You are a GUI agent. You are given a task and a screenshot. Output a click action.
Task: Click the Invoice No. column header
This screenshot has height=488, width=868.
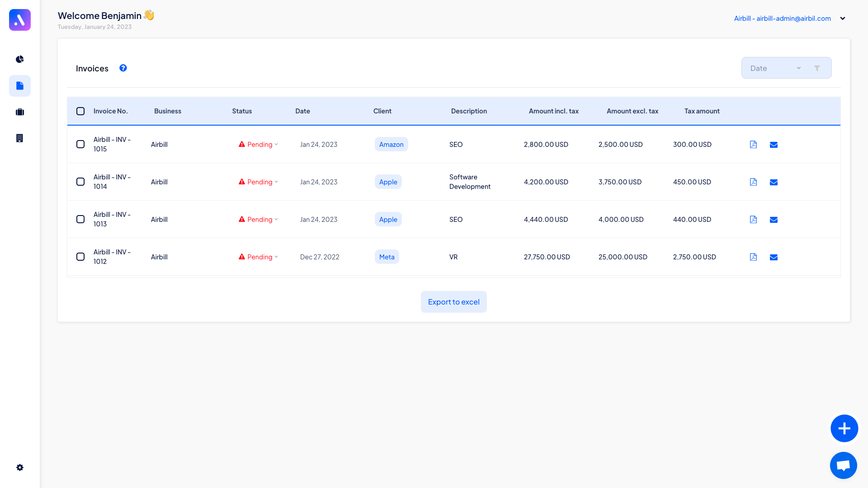coord(111,111)
